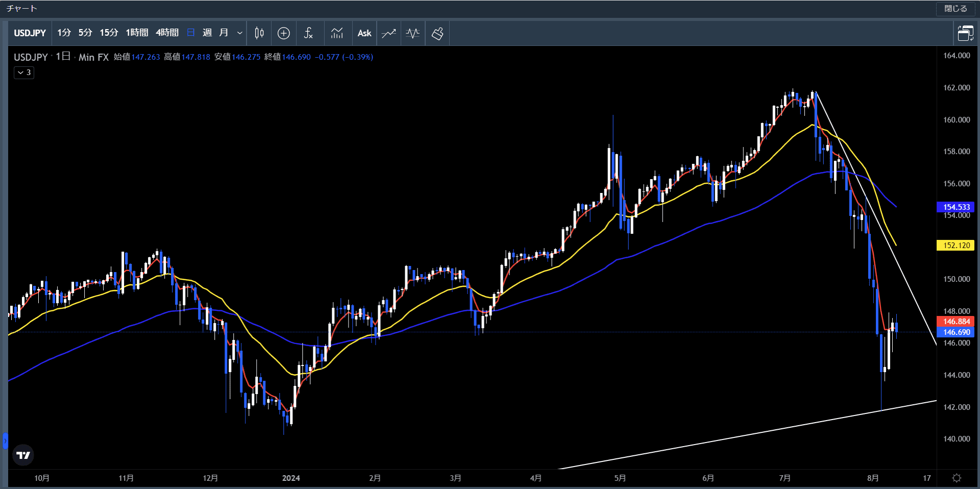Select the 月 monthly timeframe
The image size is (980, 489).
(x=224, y=33)
